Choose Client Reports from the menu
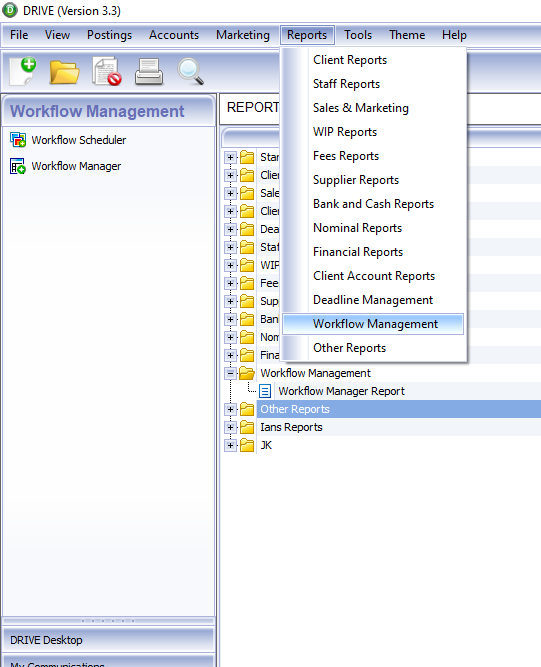This screenshot has width=541, height=667. 374,60
